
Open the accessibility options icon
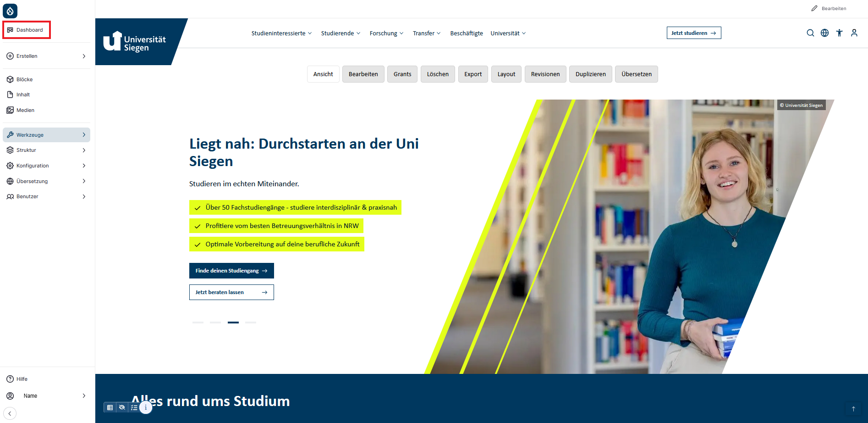(839, 33)
